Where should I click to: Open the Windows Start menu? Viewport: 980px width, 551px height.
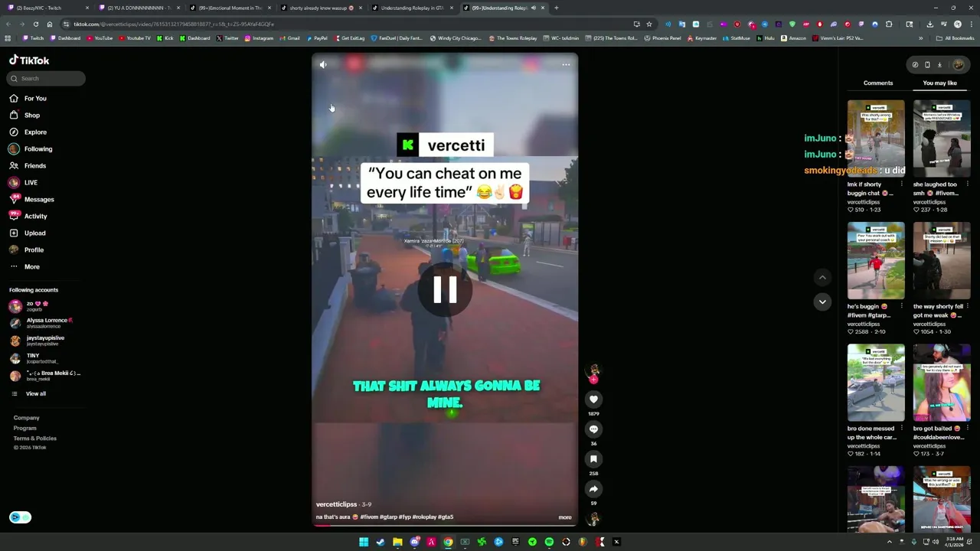coord(364,542)
